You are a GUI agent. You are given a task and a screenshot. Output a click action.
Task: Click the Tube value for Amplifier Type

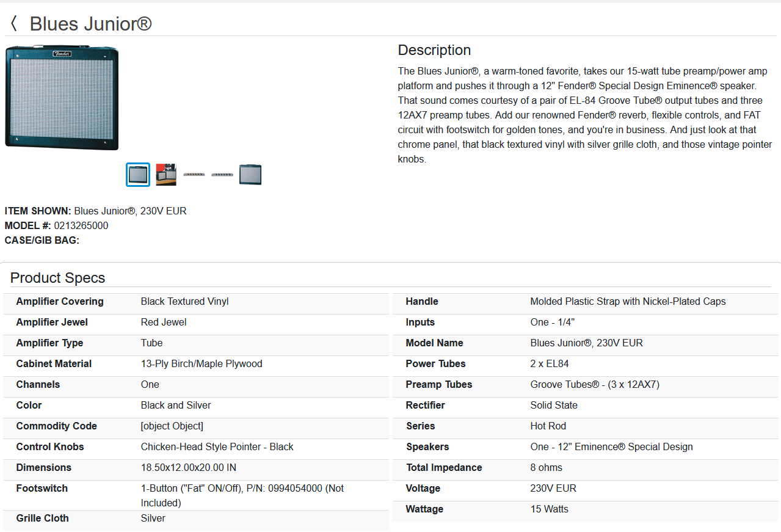click(x=152, y=343)
